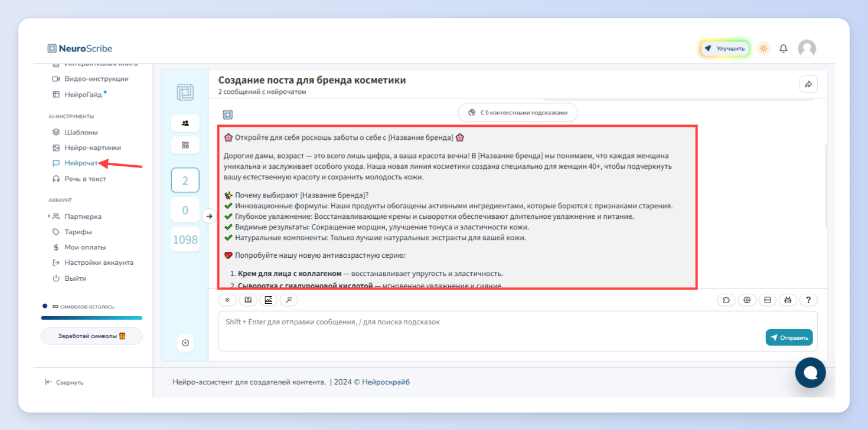Open the user avatar menu
Screen dimensions: 868x430
pos(807,48)
